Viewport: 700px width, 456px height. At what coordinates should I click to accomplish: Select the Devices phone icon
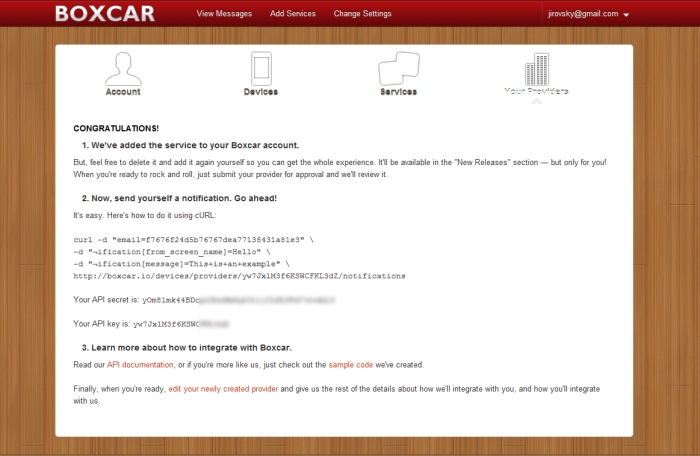(261, 69)
